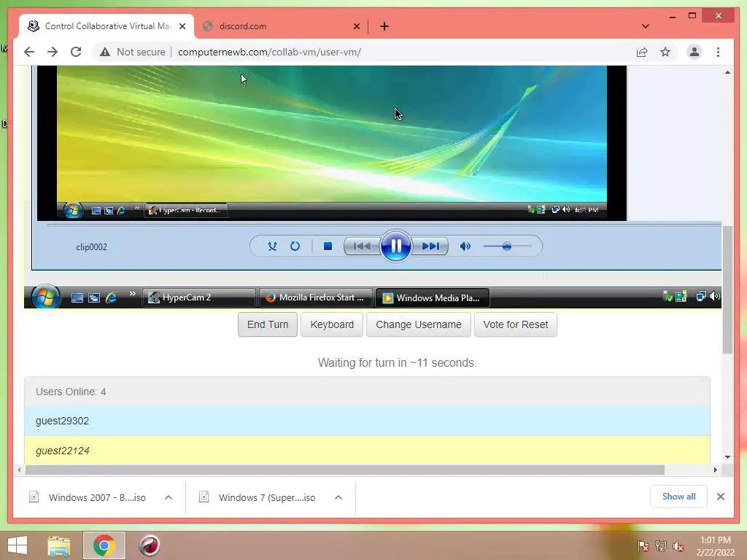This screenshot has width=747, height=560.
Task: Click the Start orb inside the playing video
Action: pos(72,210)
